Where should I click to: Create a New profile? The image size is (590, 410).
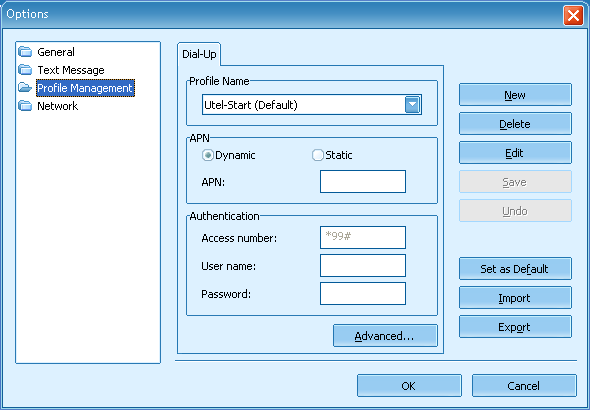tap(515, 95)
